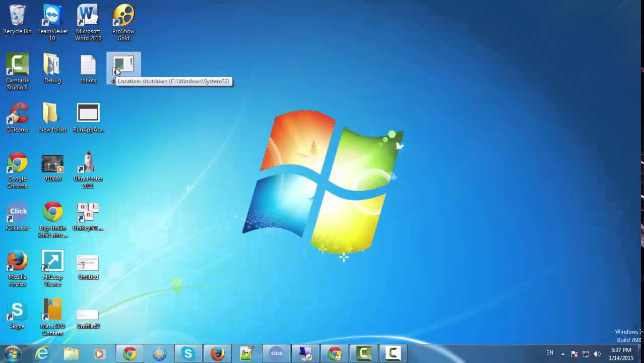Select the Camtasia Studio 8 desktop shortcut
Screen dimensions: 644x363
pos(17,72)
